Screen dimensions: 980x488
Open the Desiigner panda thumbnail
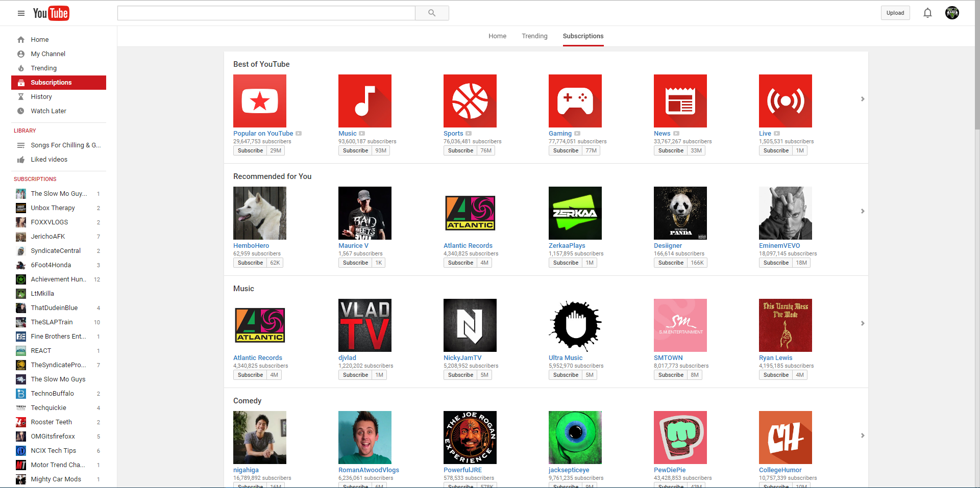point(680,213)
